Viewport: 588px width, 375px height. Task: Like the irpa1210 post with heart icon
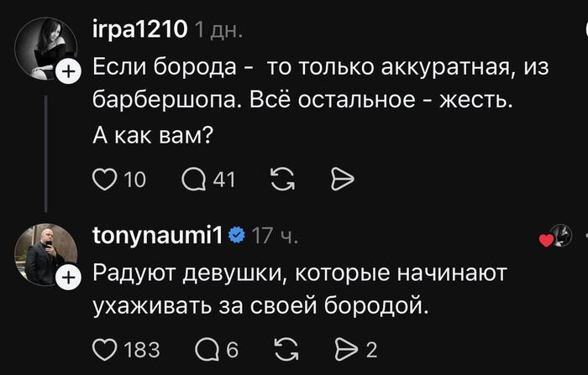click(x=104, y=178)
